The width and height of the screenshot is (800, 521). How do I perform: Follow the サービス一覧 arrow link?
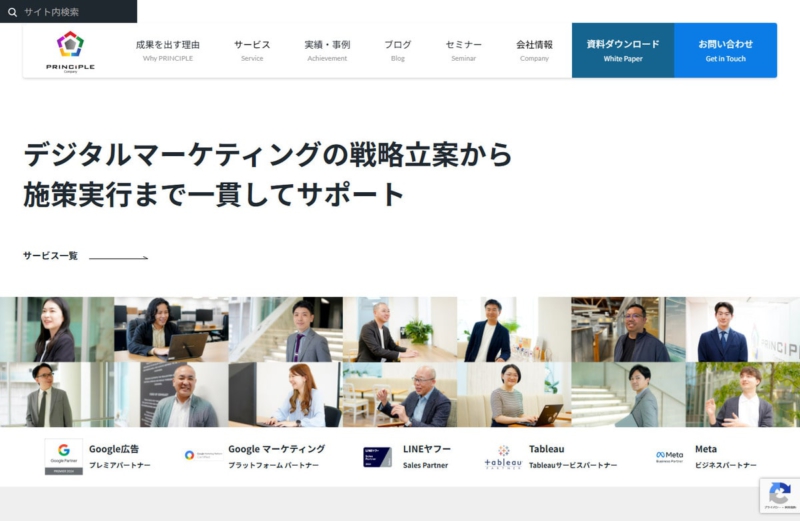click(86, 256)
